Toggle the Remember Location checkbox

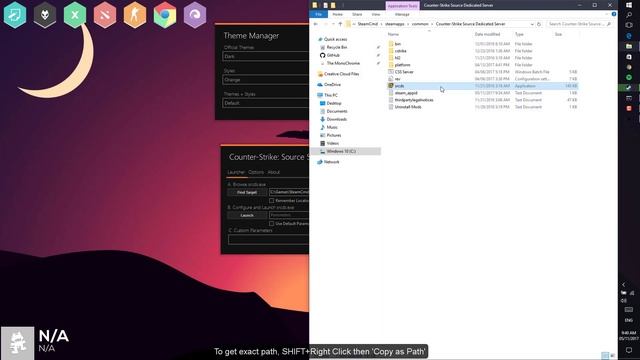(x=271, y=201)
